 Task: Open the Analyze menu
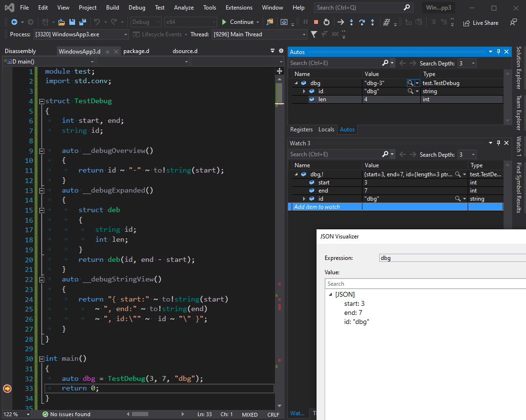click(x=184, y=7)
